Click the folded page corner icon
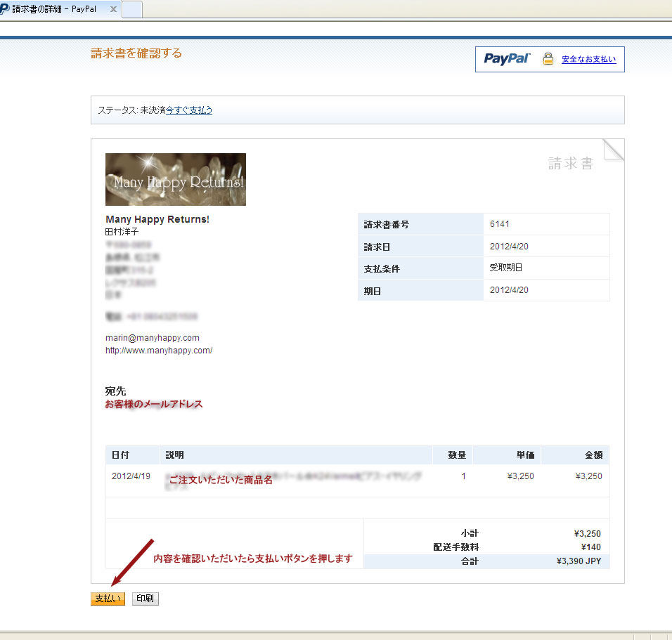The width and height of the screenshot is (672, 640). point(613,150)
